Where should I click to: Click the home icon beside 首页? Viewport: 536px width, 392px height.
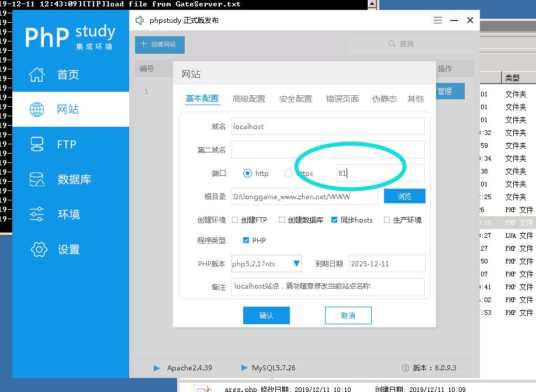coord(37,75)
